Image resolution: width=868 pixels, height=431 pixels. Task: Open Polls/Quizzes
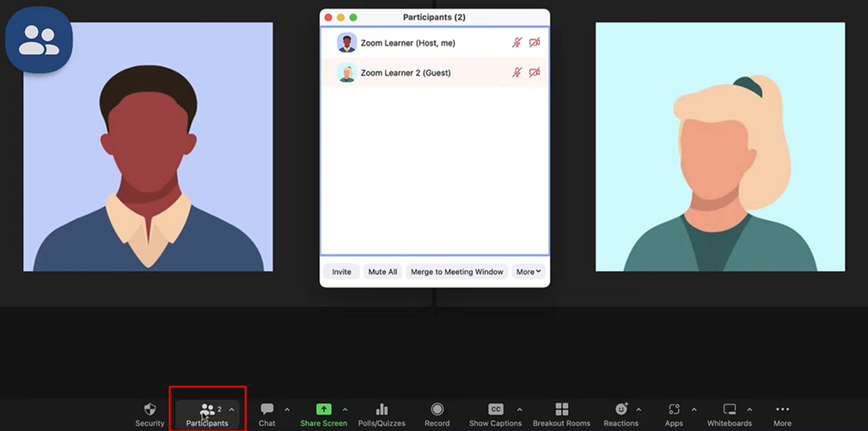(382, 410)
